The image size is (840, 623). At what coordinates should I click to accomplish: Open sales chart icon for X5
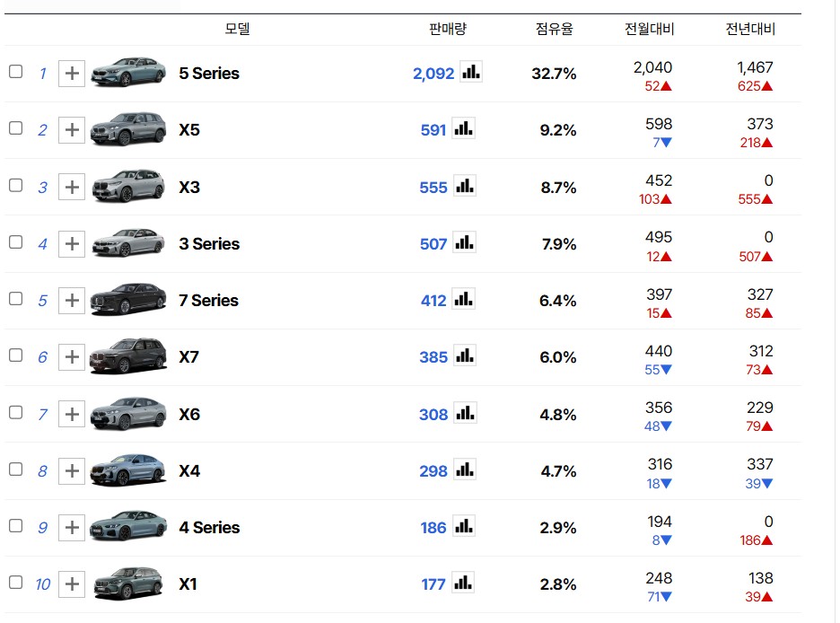click(463, 128)
